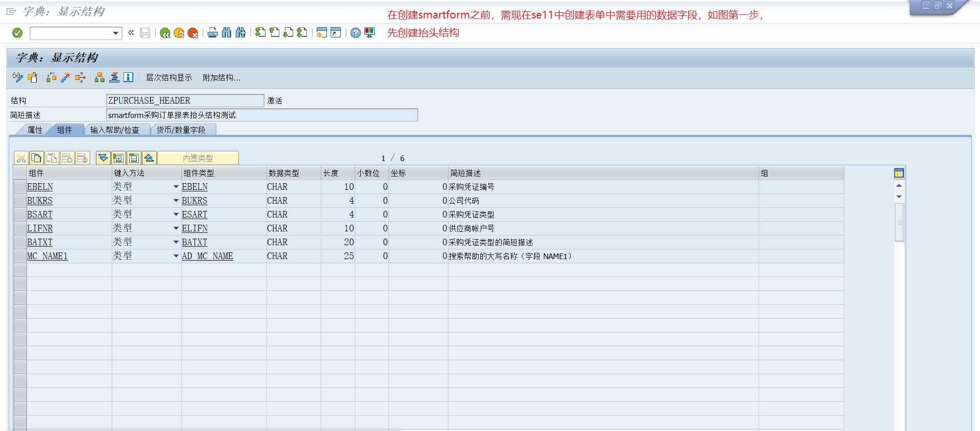Select the LIFNR row selector

tap(20, 228)
